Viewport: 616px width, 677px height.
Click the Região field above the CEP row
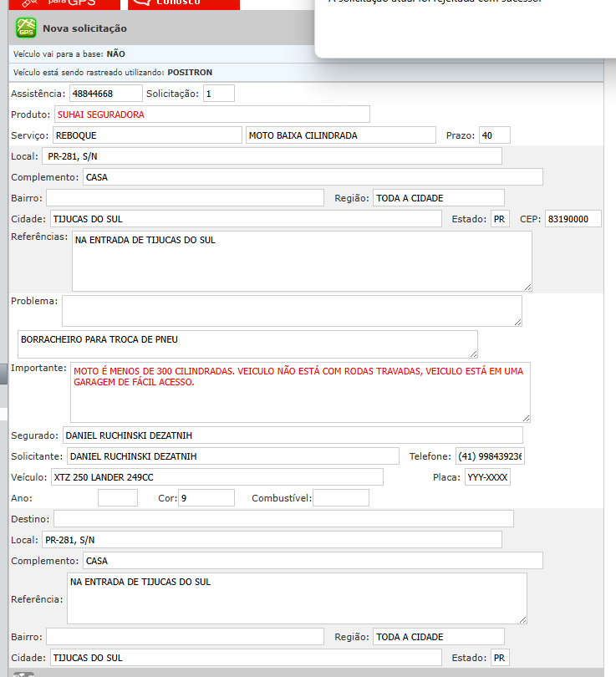click(439, 198)
